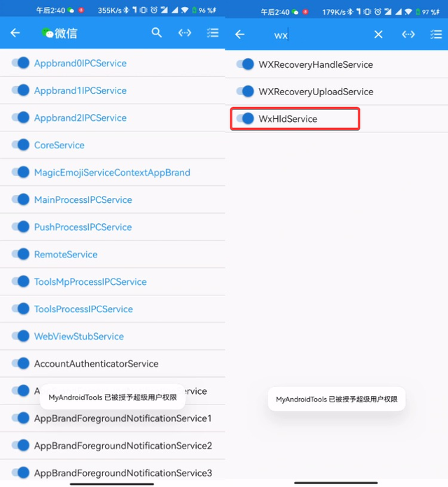Screen dimensions: 448x487
Task: Click the WeChat logo icon in the title bar
Action: point(48,33)
